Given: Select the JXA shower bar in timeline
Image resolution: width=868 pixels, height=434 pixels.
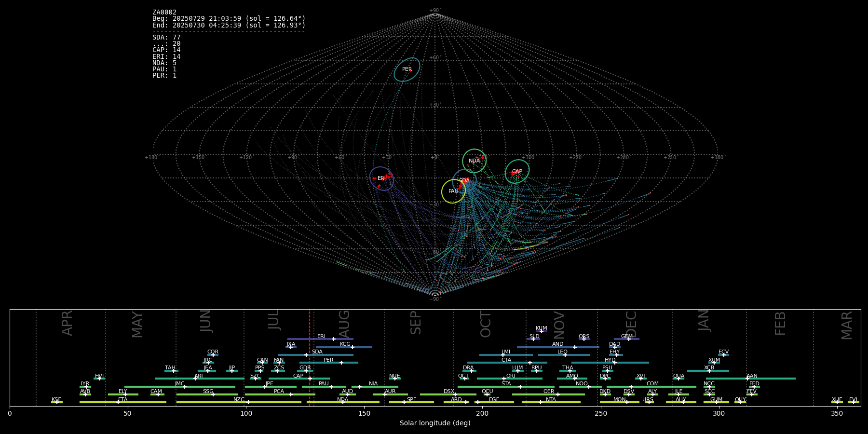Looking at the screenshot, I should point(291,347).
